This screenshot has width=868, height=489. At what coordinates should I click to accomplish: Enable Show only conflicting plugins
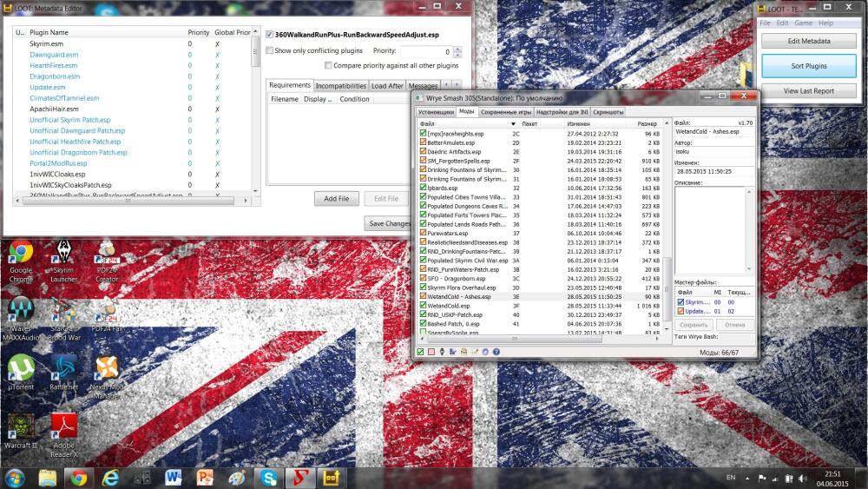[x=270, y=50]
